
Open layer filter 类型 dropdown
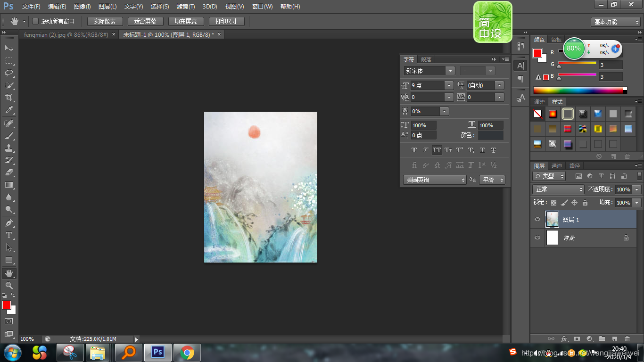click(x=549, y=176)
